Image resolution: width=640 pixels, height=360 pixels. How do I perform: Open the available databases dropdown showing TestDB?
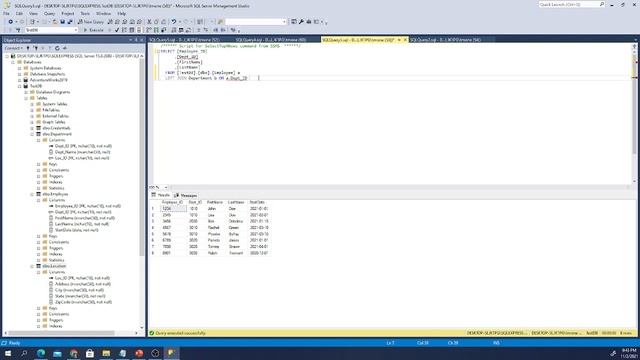pyautogui.click(x=51, y=30)
